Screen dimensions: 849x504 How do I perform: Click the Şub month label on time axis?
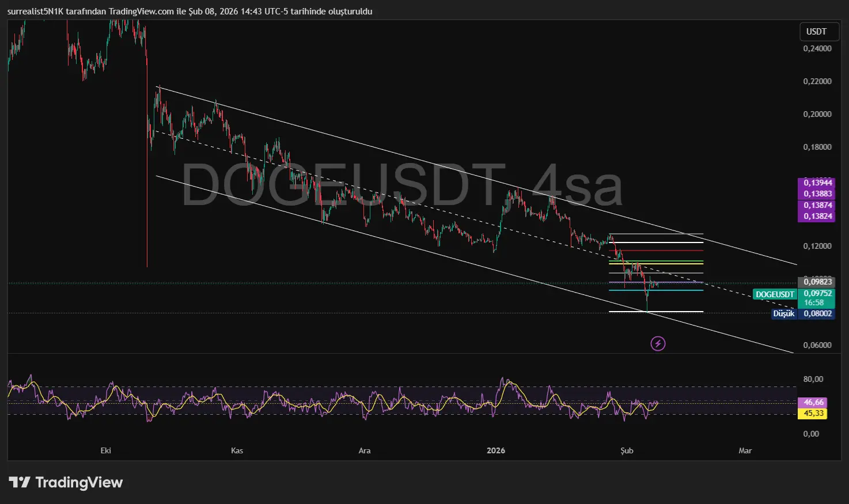coord(627,450)
